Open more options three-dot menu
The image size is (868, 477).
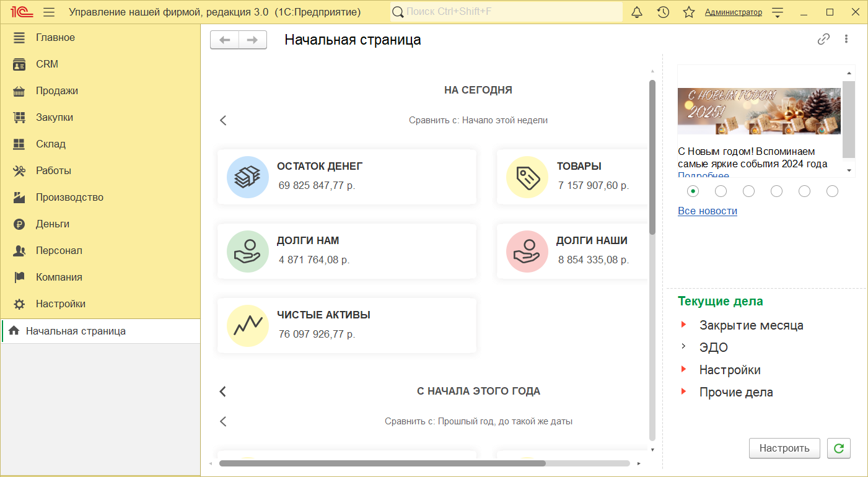[x=846, y=39]
